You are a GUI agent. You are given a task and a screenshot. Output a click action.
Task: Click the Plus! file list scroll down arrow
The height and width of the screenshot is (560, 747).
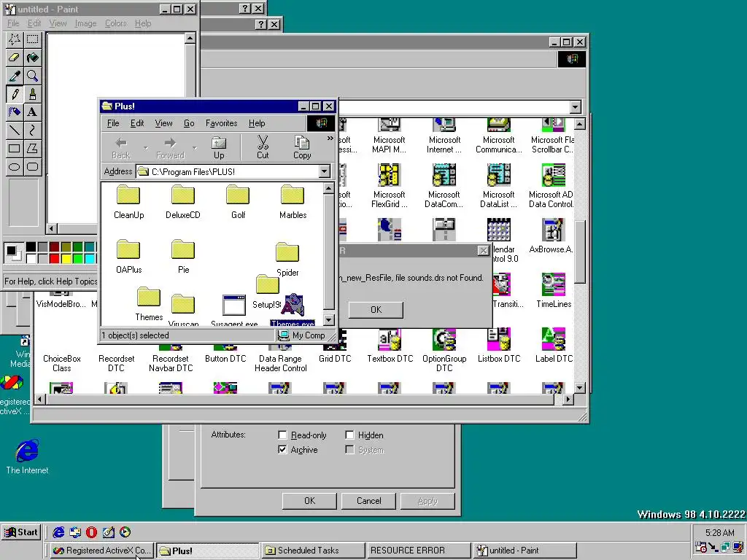328,319
